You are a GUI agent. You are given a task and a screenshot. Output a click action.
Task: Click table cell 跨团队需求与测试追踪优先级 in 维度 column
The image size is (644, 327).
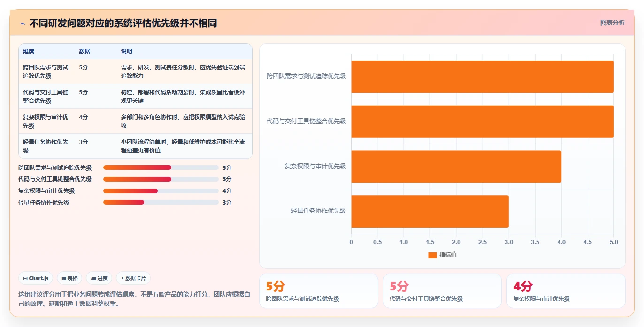(x=46, y=71)
